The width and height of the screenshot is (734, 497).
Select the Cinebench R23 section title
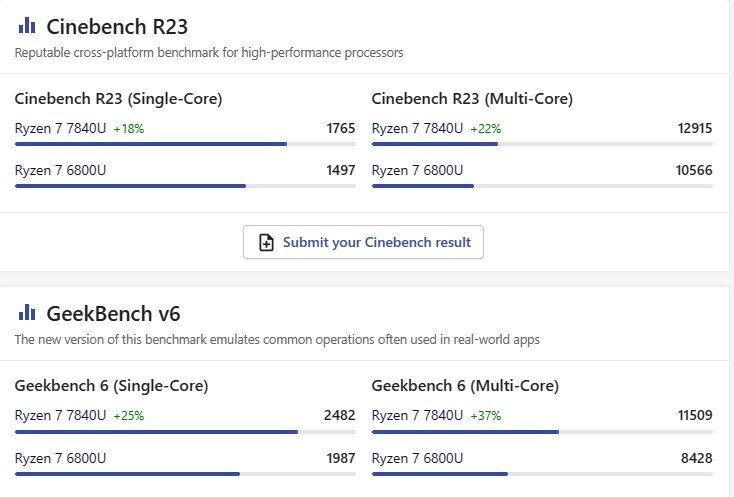click(117, 27)
